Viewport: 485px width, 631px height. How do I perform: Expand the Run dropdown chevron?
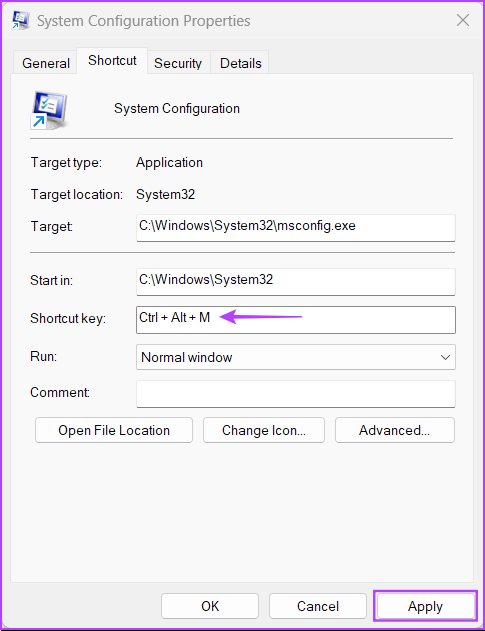point(445,357)
